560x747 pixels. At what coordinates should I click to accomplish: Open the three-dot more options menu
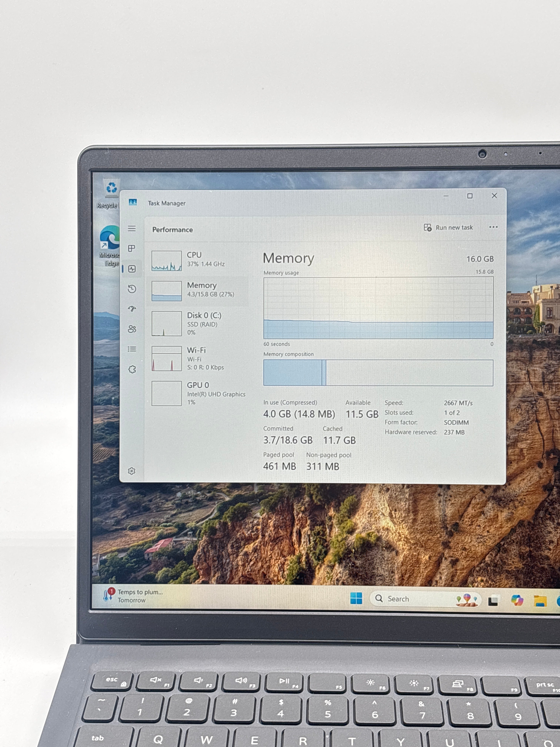click(493, 227)
